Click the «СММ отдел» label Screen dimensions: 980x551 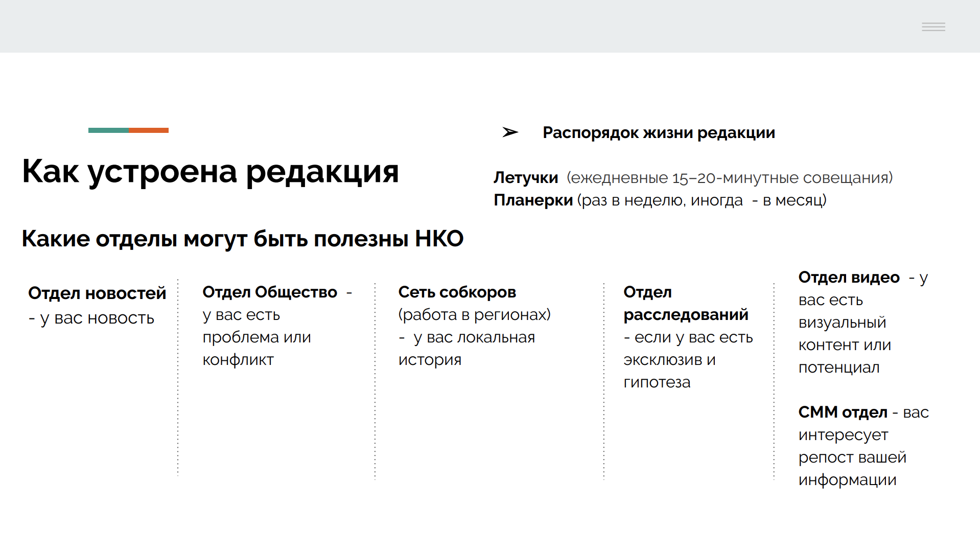click(x=842, y=411)
